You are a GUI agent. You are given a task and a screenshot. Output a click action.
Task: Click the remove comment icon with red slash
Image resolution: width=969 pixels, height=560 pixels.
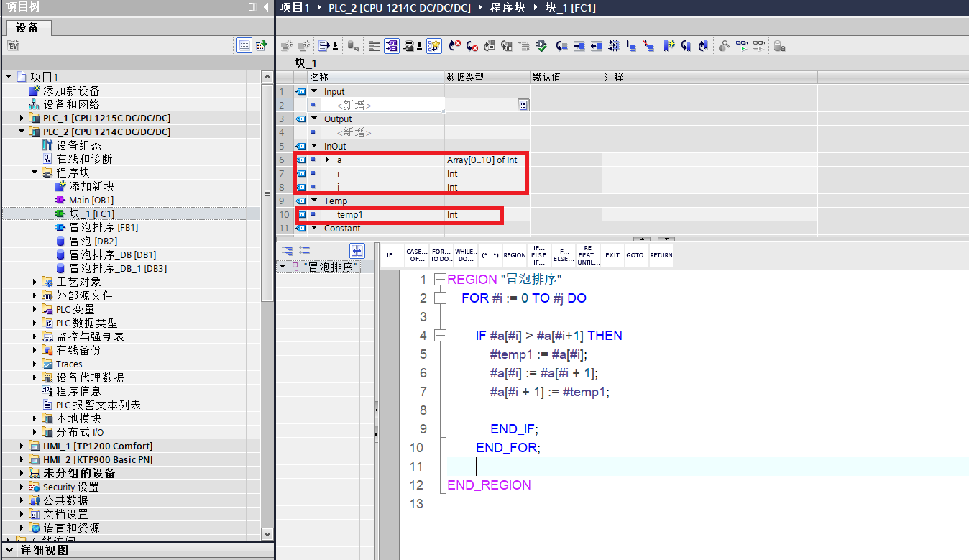pos(648,45)
